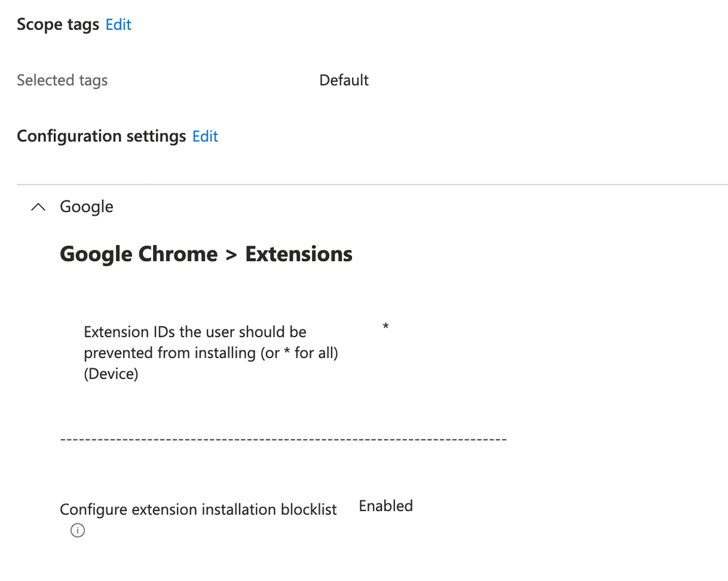This screenshot has height=581, width=728.
Task: Click the Google category label
Action: (x=86, y=207)
